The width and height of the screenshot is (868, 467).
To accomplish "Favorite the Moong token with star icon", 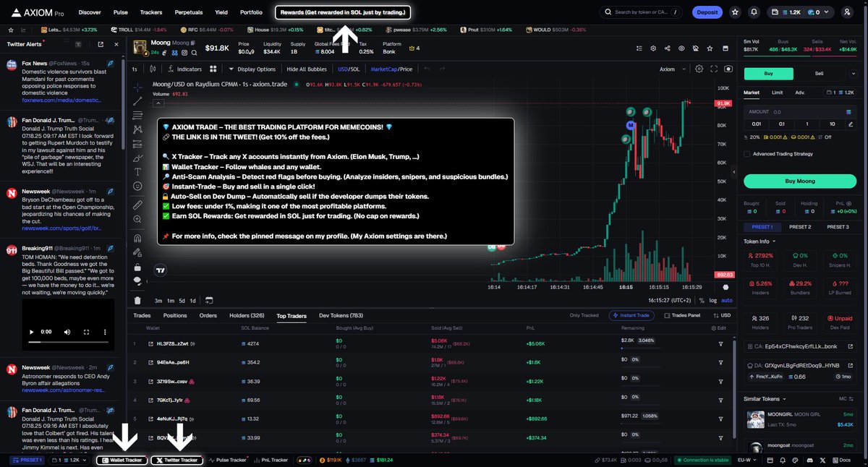I will tap(710, 48).
